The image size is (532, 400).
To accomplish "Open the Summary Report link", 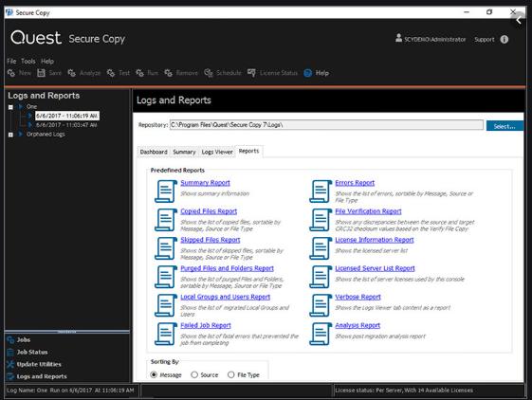I will pyautogui.click(x=205, y=183).
